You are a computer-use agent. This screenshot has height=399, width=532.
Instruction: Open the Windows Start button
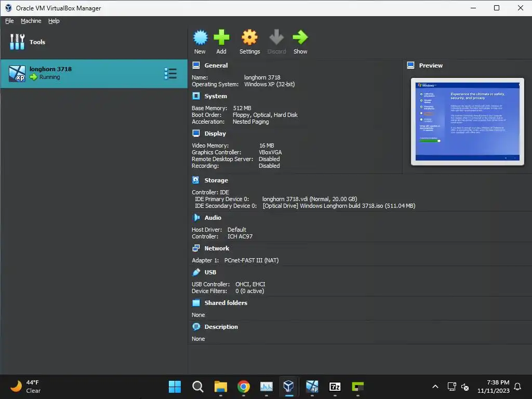(175, 387)
